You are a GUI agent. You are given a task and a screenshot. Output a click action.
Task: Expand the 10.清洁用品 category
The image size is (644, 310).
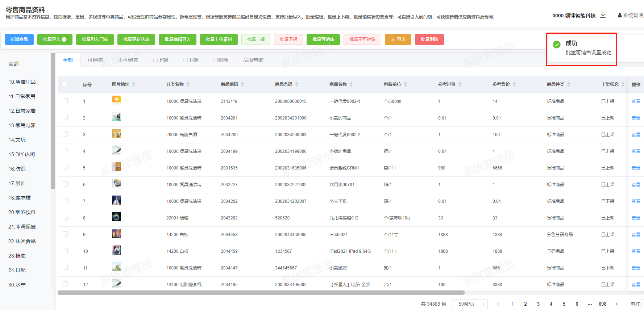pos(22,82)
